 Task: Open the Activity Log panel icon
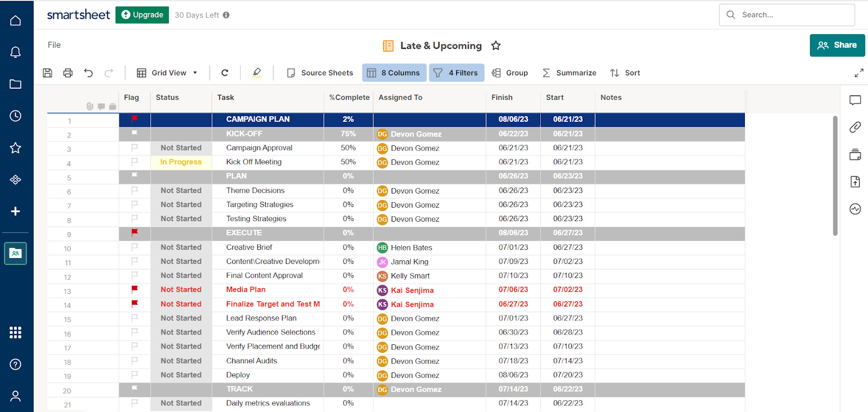[856, 209]
